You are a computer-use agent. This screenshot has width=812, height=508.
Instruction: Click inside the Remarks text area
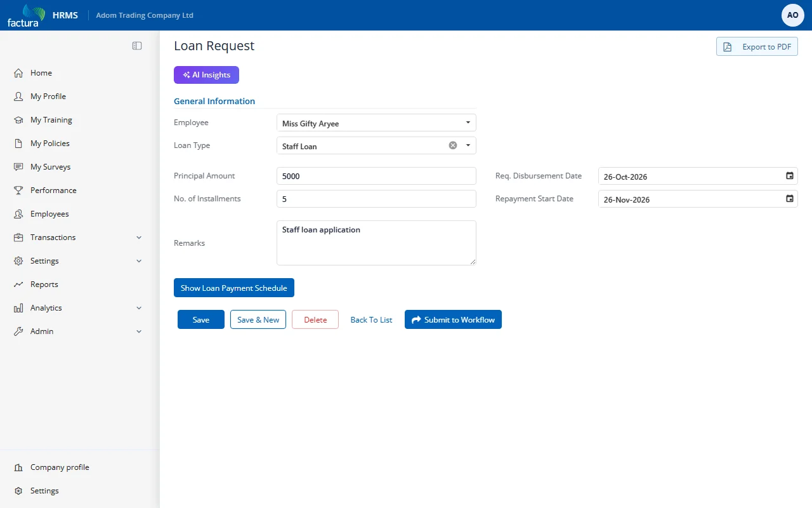point(376,243)
